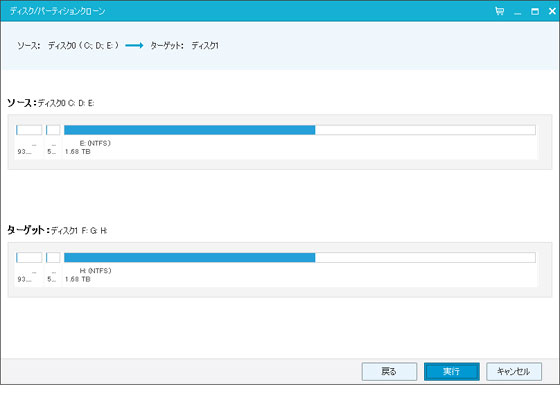Click free space area of source E: partition
The width and height of the screenshot is (560, 416).
pos(425,130)
